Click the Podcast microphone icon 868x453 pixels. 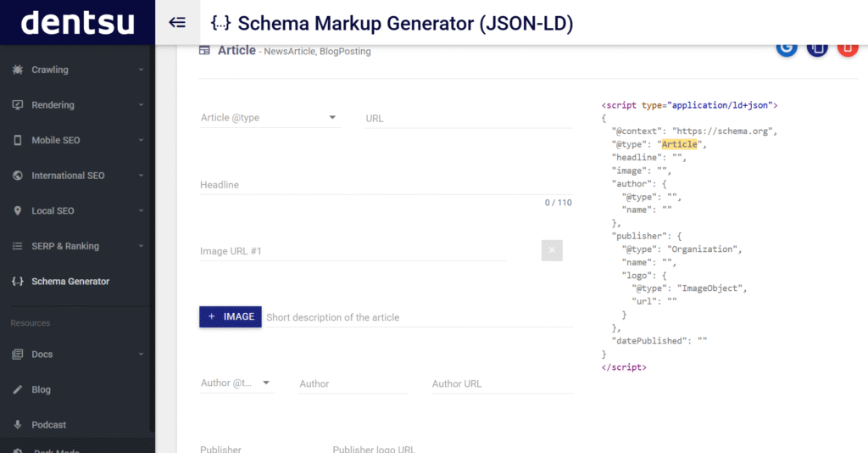[x=18, y=425]
